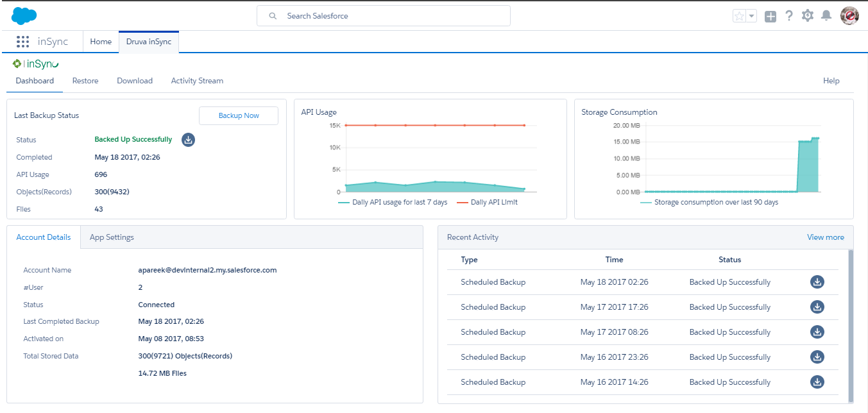Click the View more link
868x413 pixels.
(825, 237)
